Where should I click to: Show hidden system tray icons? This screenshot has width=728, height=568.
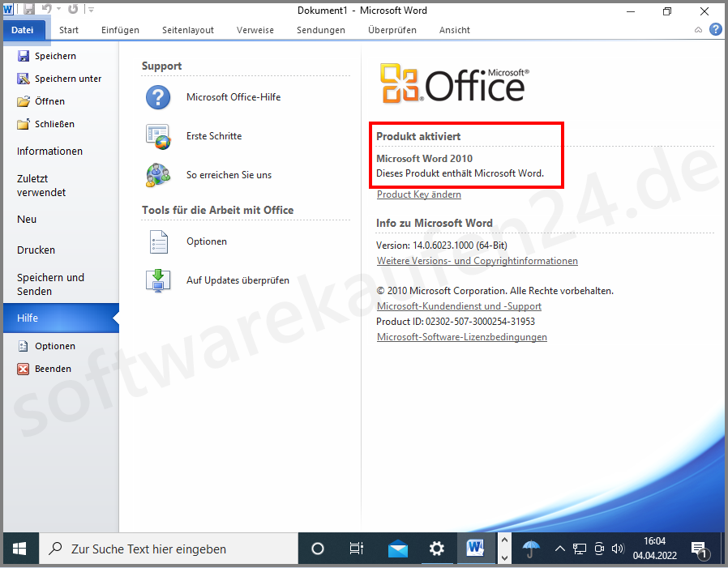tap(560, 549)
